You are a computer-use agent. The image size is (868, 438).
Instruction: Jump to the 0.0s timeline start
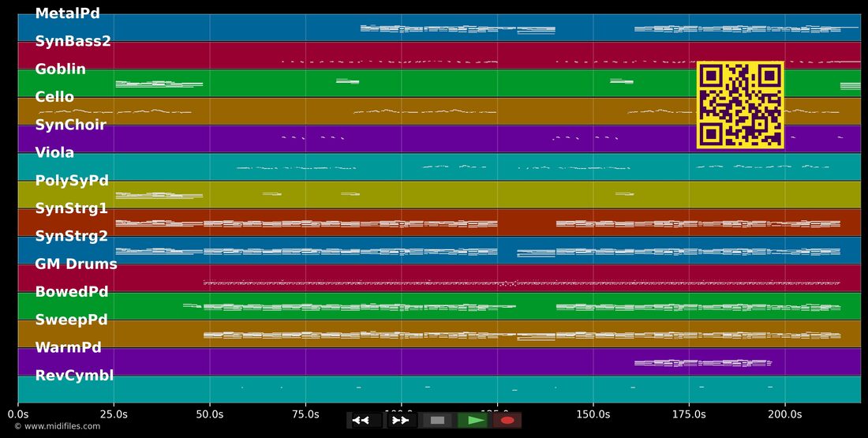pos(17,414)
